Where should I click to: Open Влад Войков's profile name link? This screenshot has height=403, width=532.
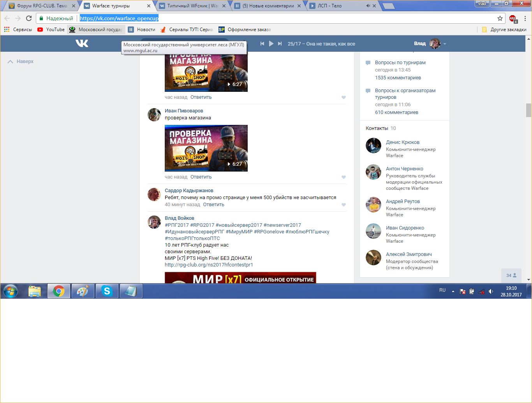coord(179,218)
